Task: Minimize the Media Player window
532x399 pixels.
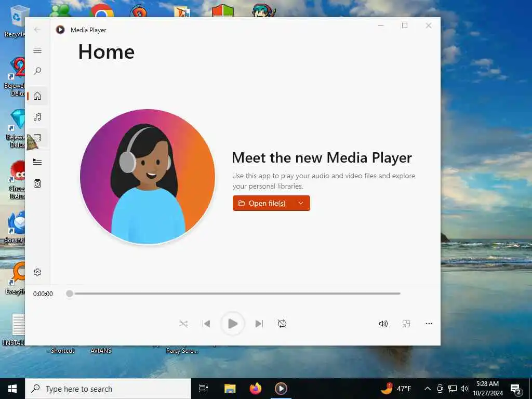Action: pyautogui.click(x=381, y=25)
